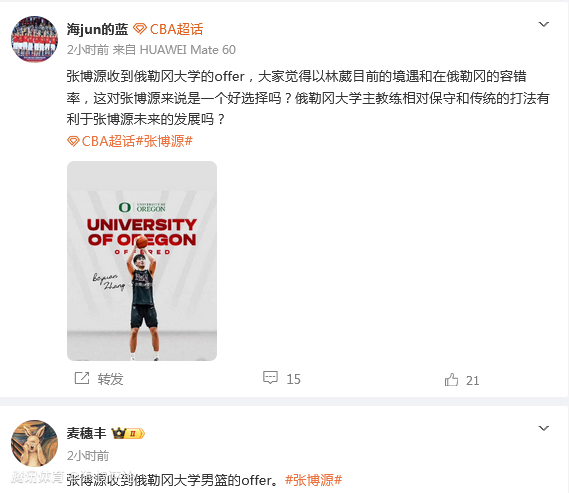Like the post with thumbs-up icon
This screenshot has height=493, width=569.
tap(451, 379)
